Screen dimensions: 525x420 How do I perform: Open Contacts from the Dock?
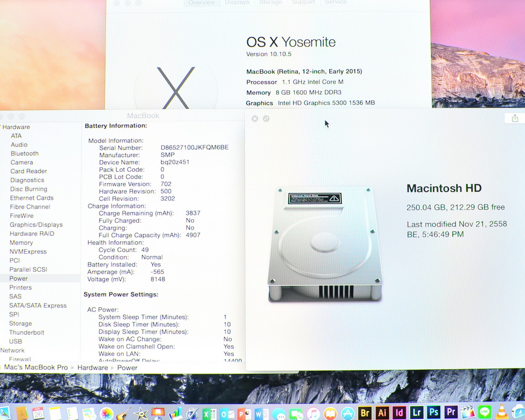coord(22,413)
